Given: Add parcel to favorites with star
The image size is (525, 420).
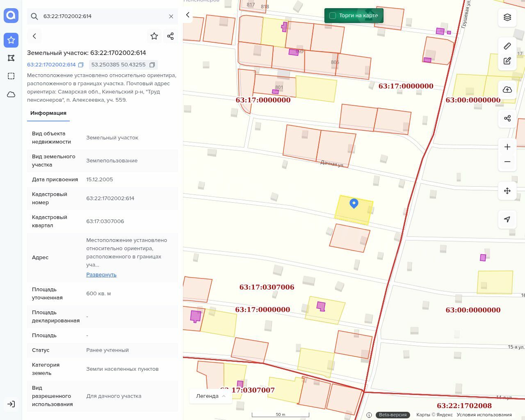Looking at the screenshot, I should coord(154,36).
